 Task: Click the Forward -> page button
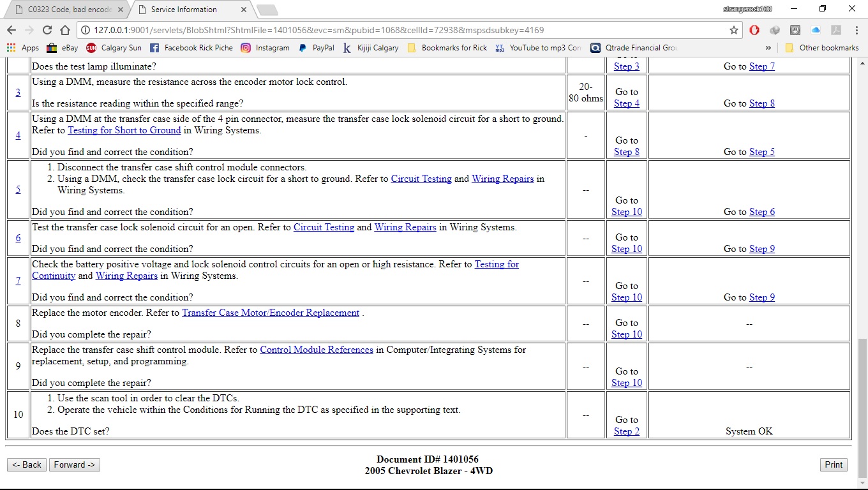pyautogui.click(x=75, y=464)
